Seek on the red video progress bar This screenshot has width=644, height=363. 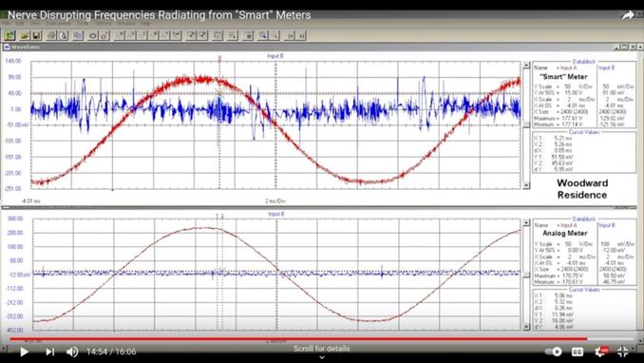[x=298, y=339]
